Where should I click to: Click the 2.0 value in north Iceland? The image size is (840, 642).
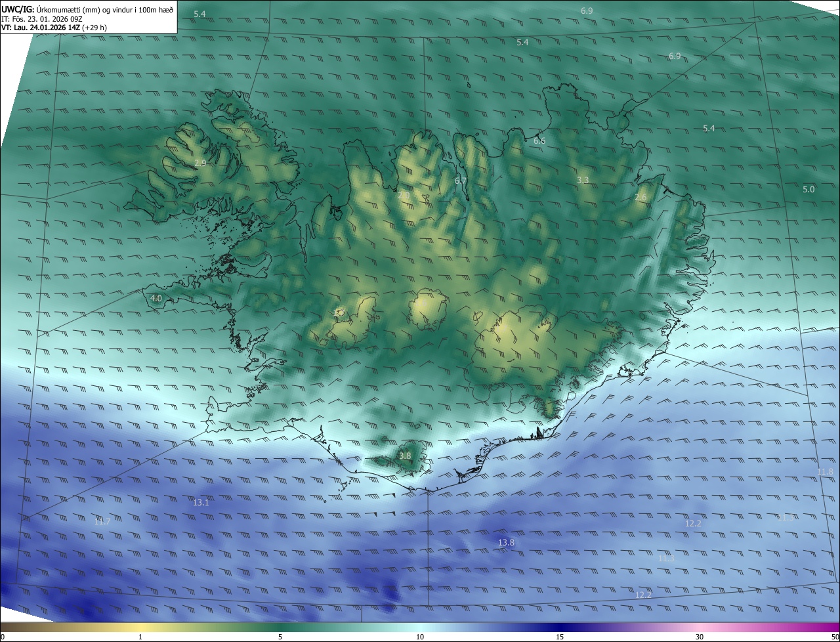404,196
